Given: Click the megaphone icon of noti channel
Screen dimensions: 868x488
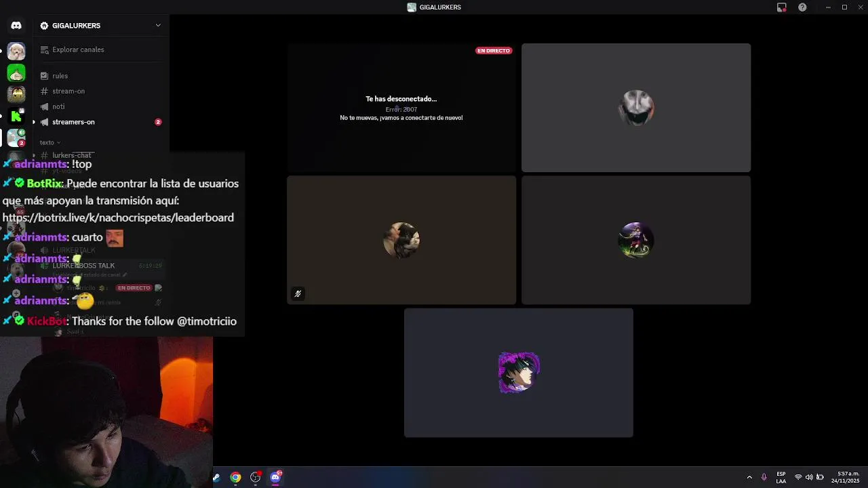Looking at the screenshot, I should pyautogui.click(x=44, y=106).
